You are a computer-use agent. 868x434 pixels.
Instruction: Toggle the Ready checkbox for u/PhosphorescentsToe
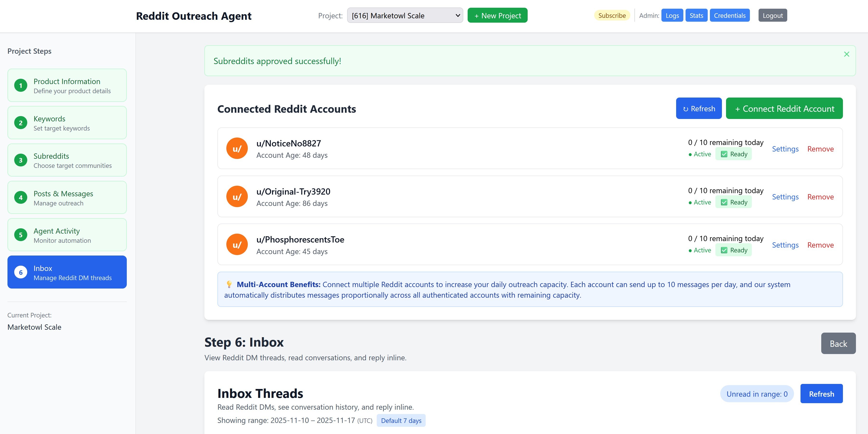(x=724, y=250)
